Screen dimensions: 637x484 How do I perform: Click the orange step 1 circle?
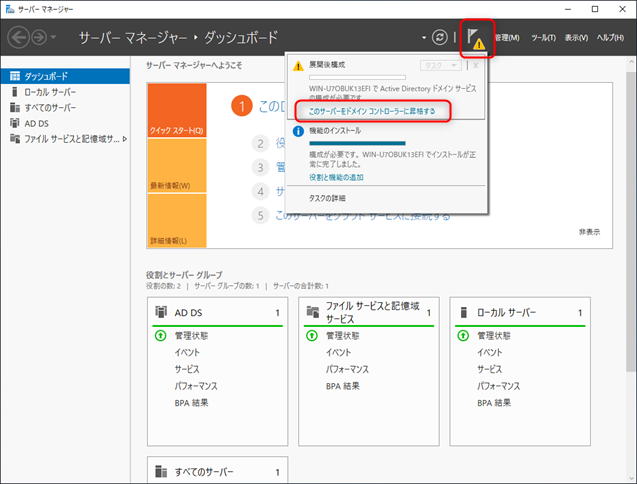pos(242,106)
